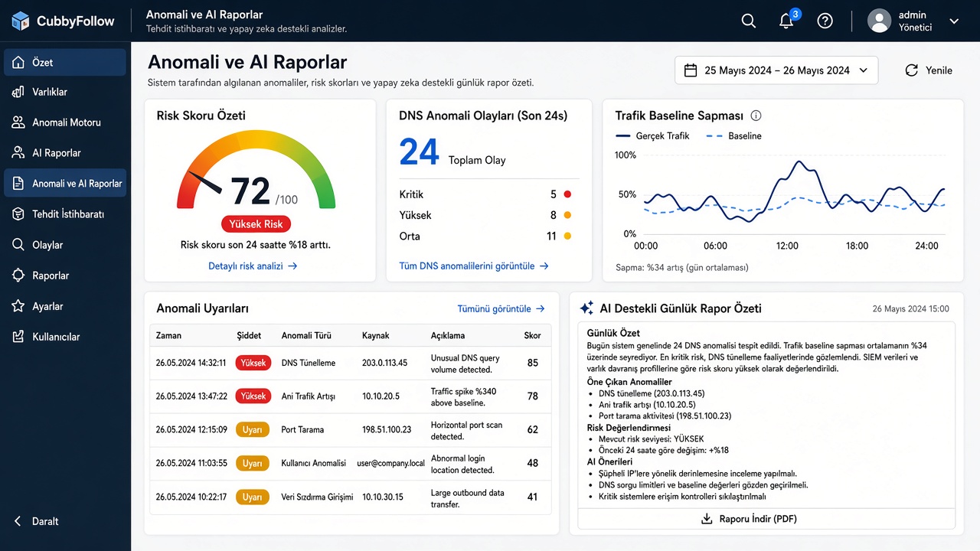980x551 pixels.
Task: Click the Yüksek Risk badge under gauge
Action: (256, 224)
